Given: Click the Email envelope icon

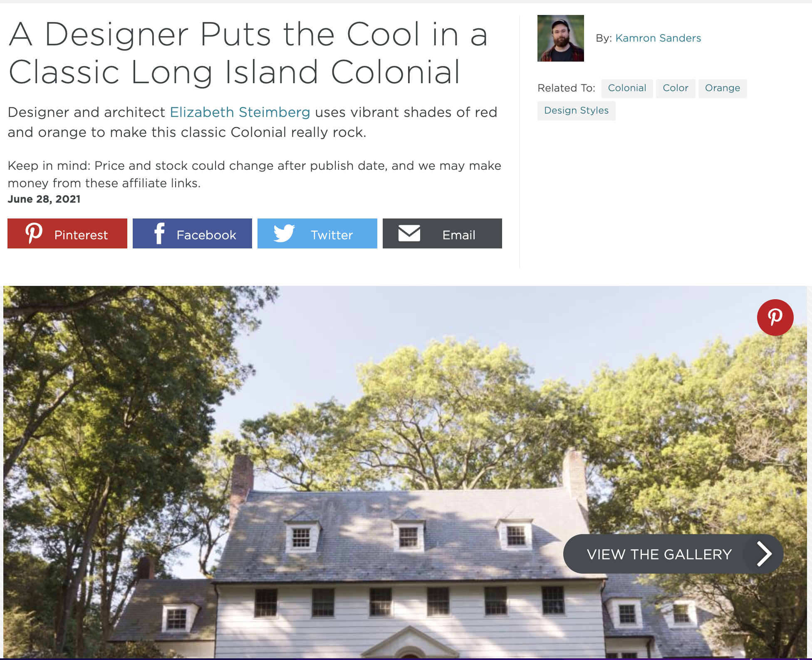Looking at the screenshot, I should point(409,233).
